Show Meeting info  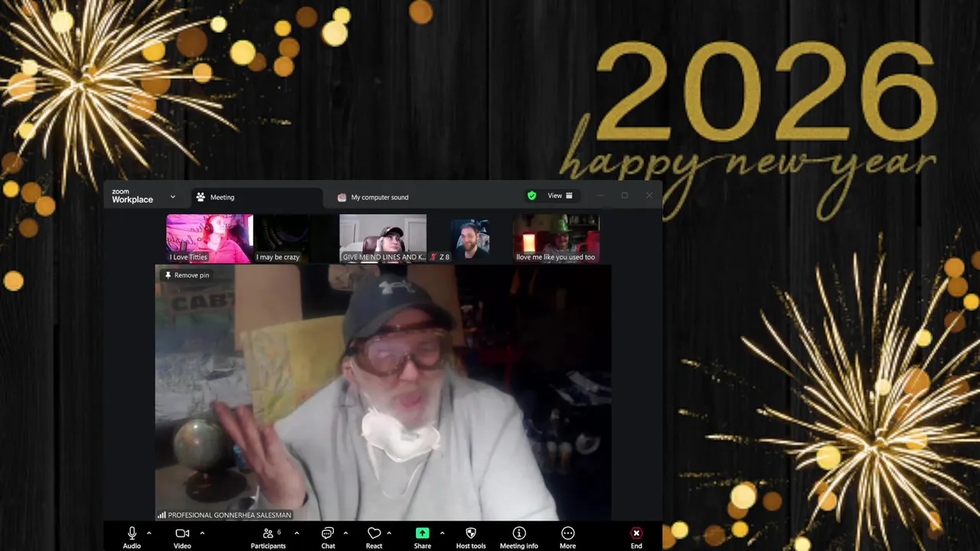point(519,537)
